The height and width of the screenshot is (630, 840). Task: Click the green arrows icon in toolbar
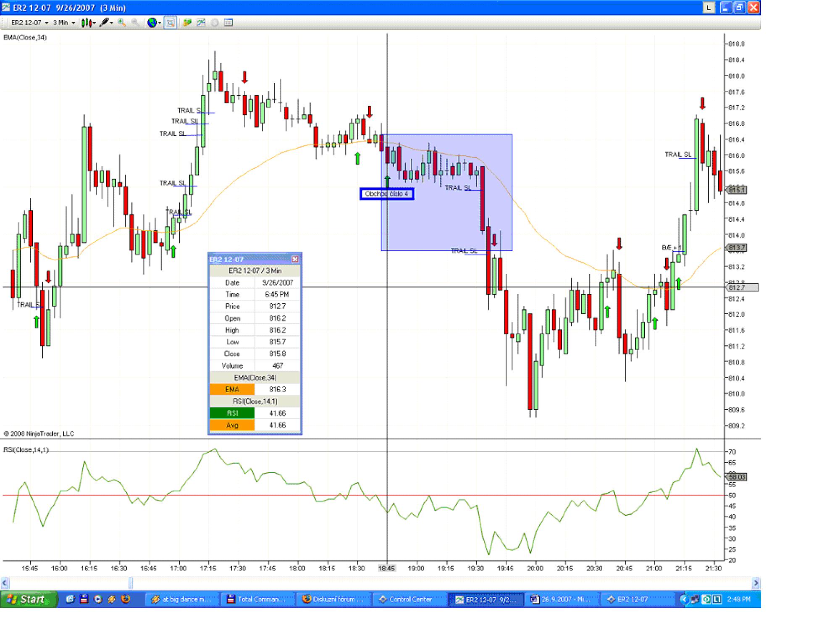tap(187, 23)
